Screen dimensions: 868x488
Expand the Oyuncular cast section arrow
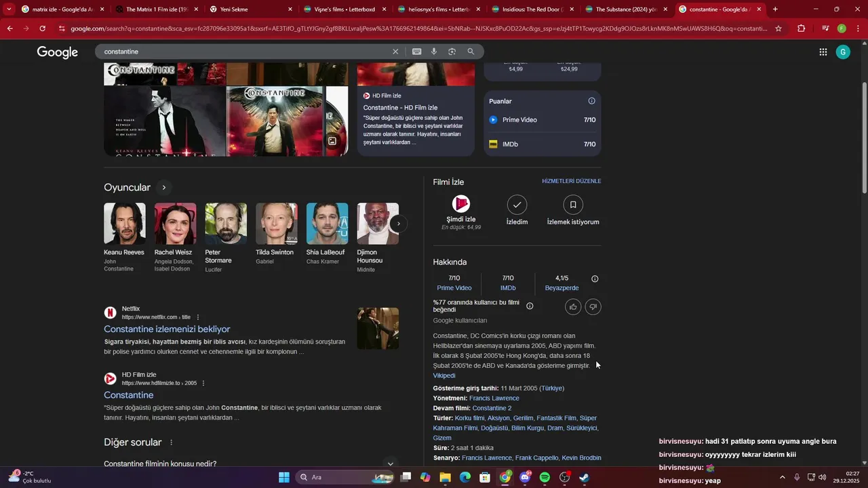click(x=163, y=188)
